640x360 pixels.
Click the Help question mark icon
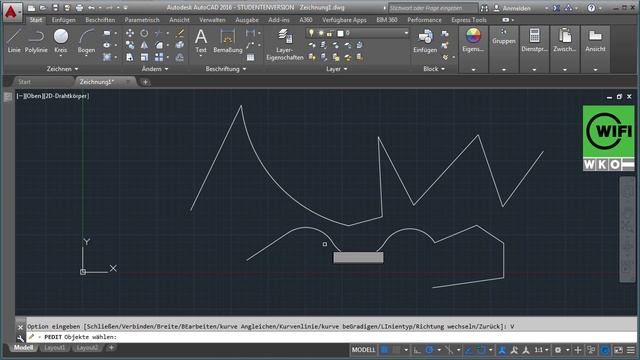click(x=591, y=8)
